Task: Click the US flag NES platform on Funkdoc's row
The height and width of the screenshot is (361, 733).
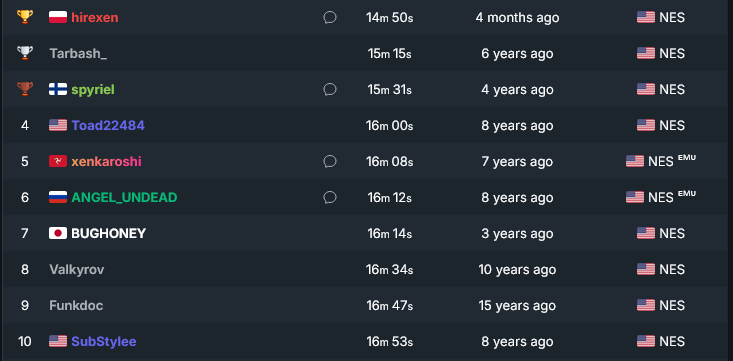Action: point(661,305)
